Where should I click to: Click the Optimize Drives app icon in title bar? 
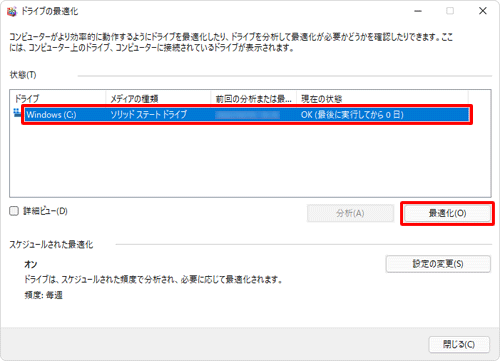pos(12,12)
